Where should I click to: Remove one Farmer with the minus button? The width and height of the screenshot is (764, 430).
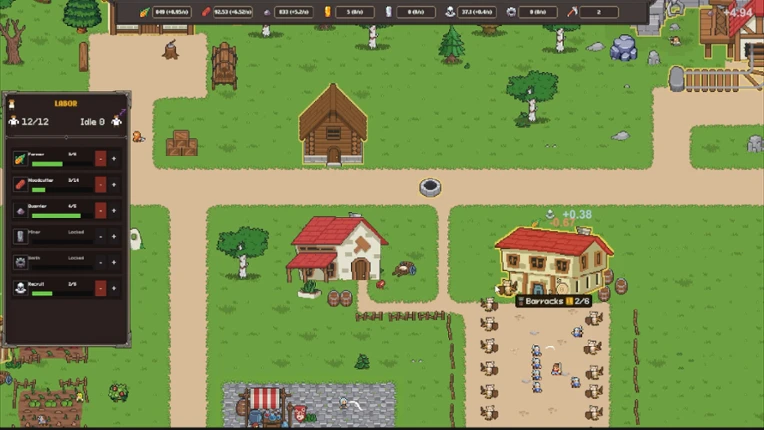[x=100, y=159]
